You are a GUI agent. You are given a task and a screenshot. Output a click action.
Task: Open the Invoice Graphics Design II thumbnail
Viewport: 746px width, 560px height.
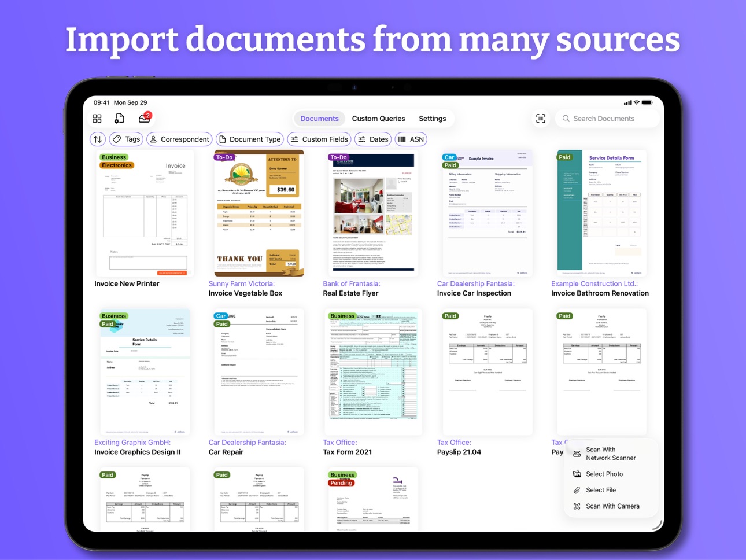point(145,372)
